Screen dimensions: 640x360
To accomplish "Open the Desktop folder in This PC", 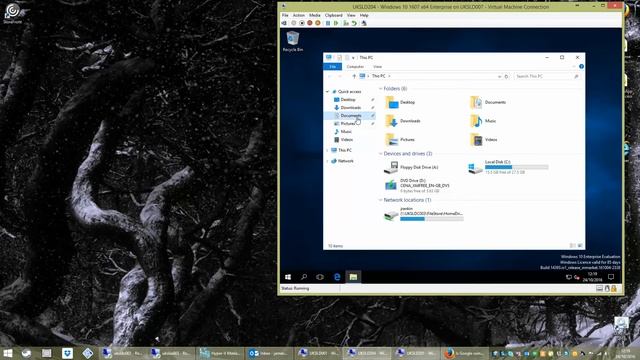I will [x=400, y=102].
